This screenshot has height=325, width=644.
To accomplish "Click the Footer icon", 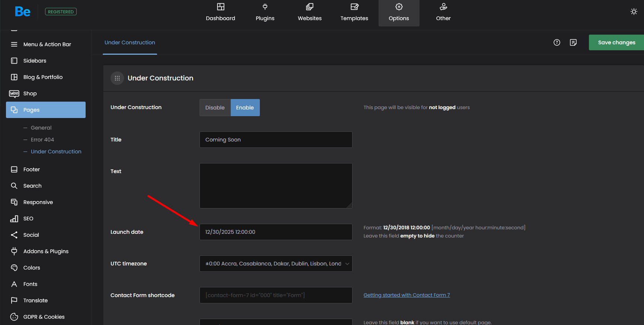I will tap(14, 169).
